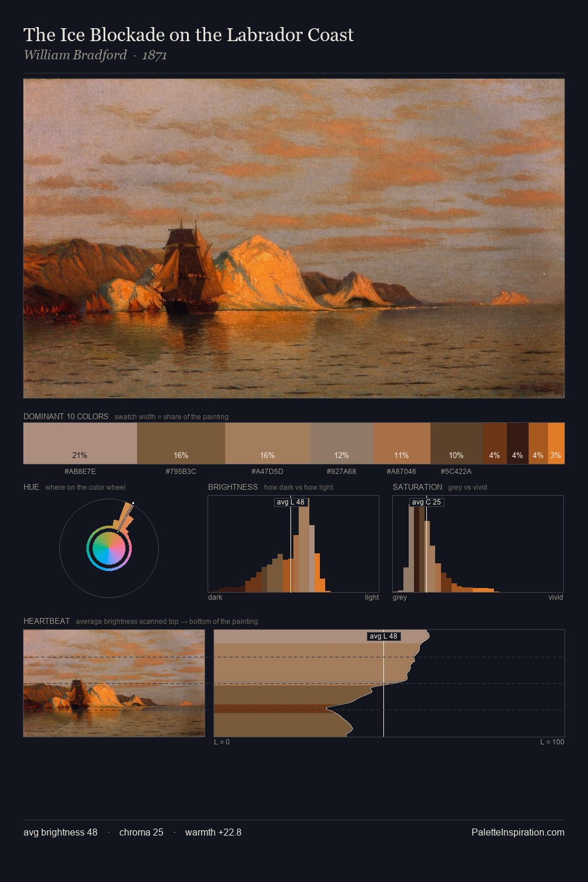Select the 10% deep brown swatch #5C422A
588x882 pixels.
point(456,443)
